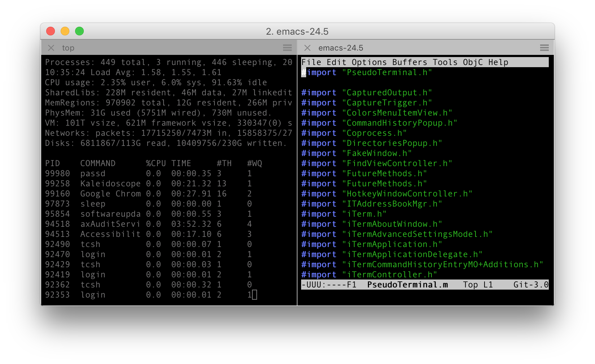The width and height of the screenshot is (595, 364).
Task: Open the emacs-24.5 pane hamburger menu
Action: coord(544,48)
